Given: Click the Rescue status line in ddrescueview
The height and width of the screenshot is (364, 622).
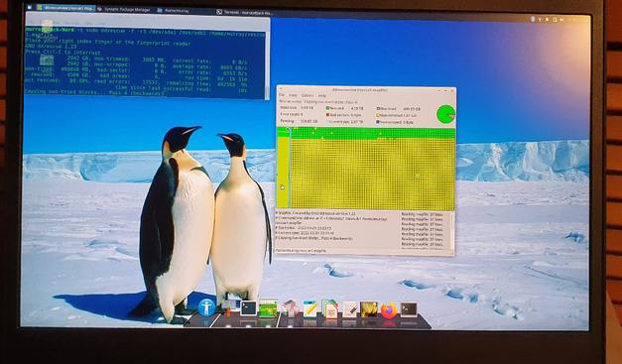Looking at the screenshot, I should point(319,101).
